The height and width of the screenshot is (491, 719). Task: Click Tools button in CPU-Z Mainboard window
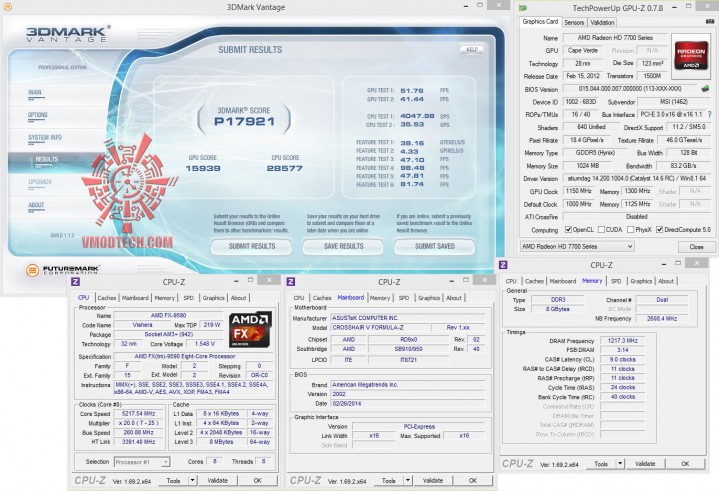(389, 480)
